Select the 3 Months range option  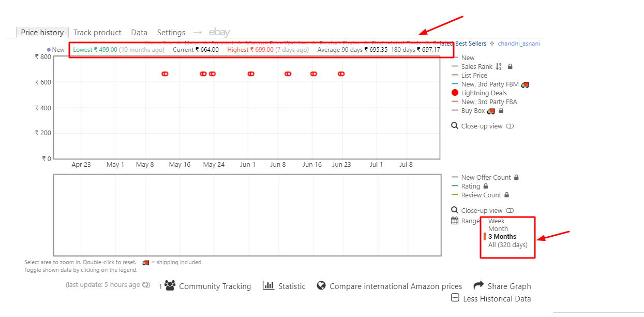point(502,237)
